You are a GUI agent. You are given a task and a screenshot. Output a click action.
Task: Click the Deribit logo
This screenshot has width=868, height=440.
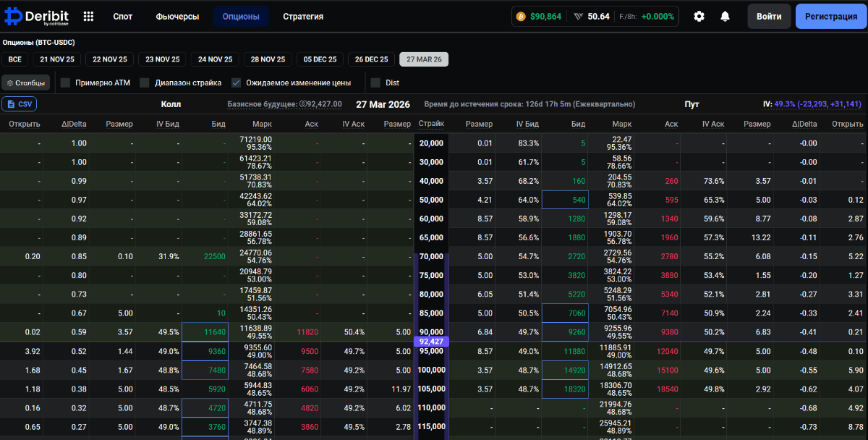37,16
